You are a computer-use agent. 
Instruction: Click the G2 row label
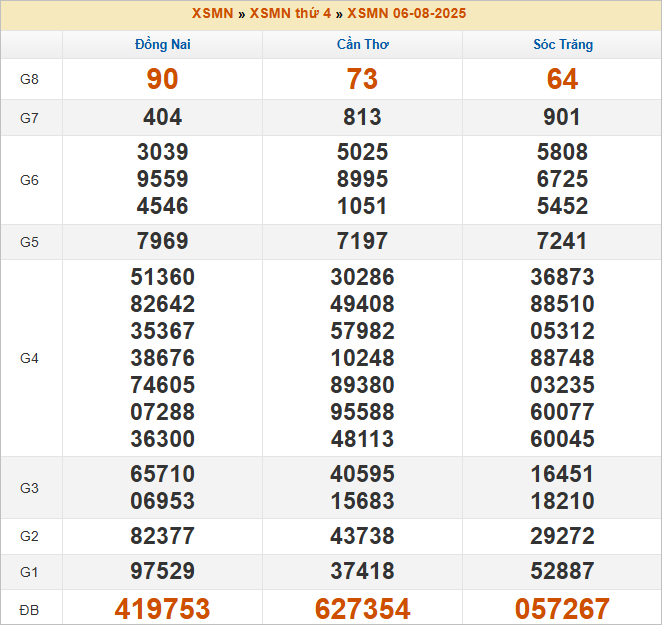pos(30,536)
